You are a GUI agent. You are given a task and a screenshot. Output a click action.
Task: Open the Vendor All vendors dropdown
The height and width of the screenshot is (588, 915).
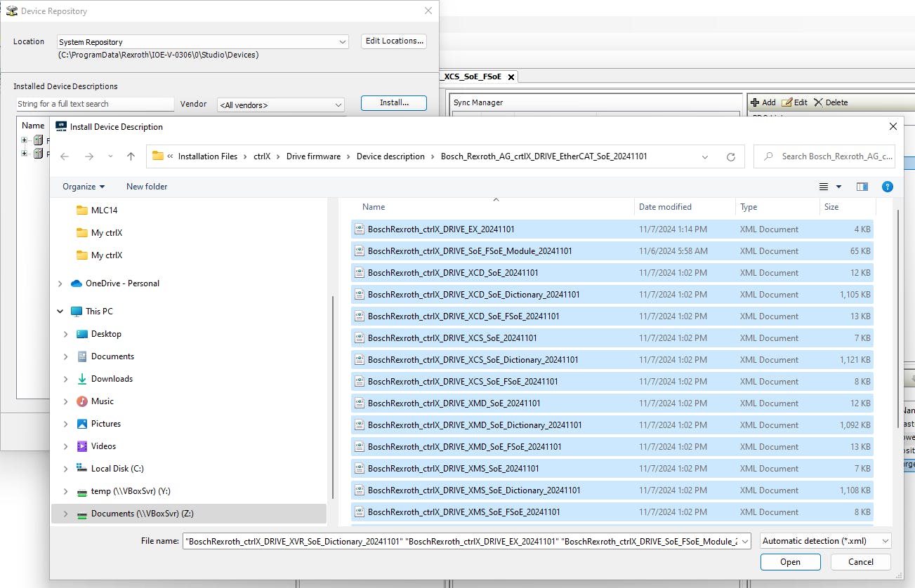(x=338, y=105)
